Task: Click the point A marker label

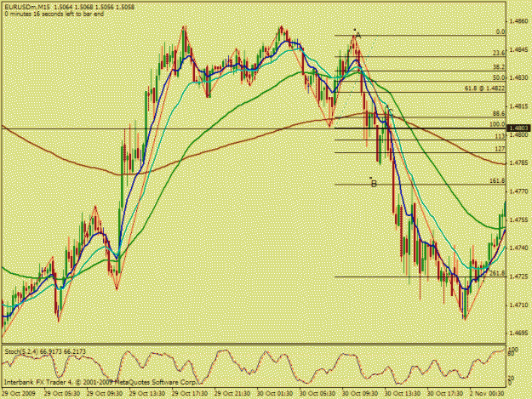Action: point(358,35)
